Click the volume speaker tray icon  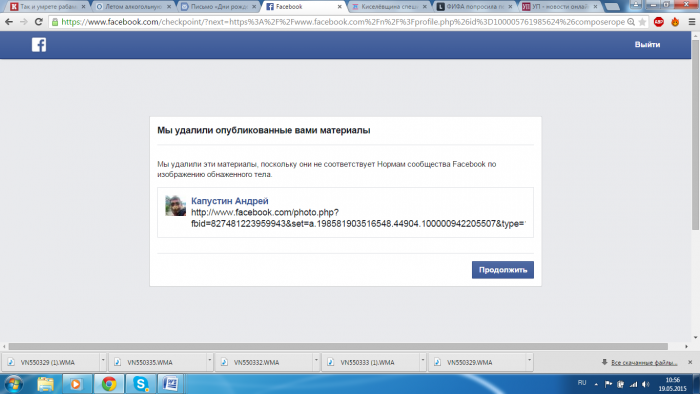(x=646, y=384)
